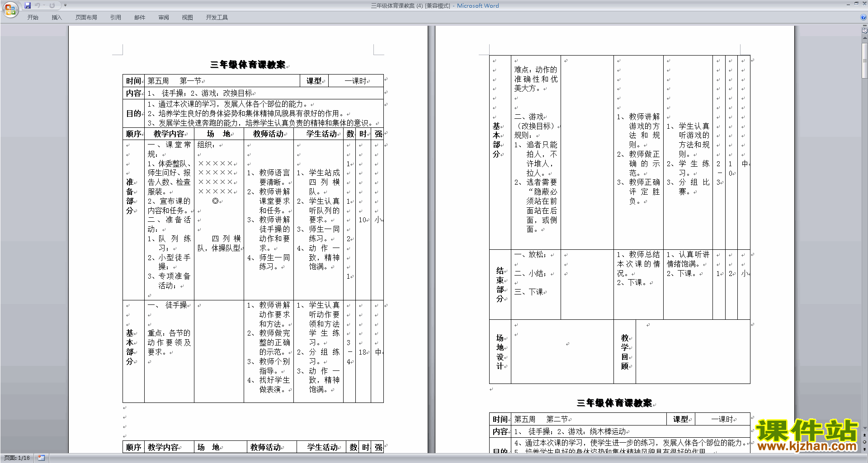The height and width of the screenshot is (463, 868).
Task: Click the 结束部分 row label on page two
Action: click(x=500, y=285)
